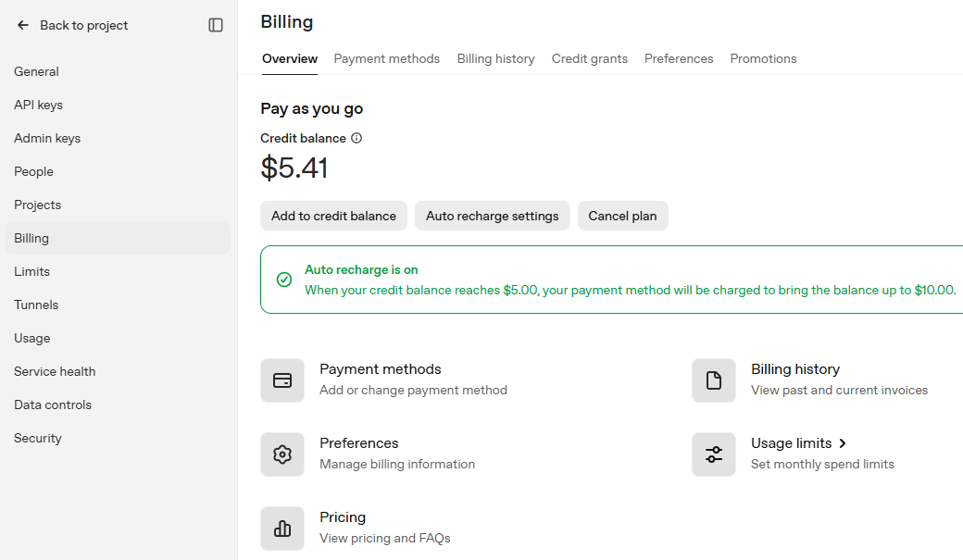Image resolution: width=963 pixels, height=560 pixels.
Task: Click the Auto recharge green checkmark
Action: [283, 280]
